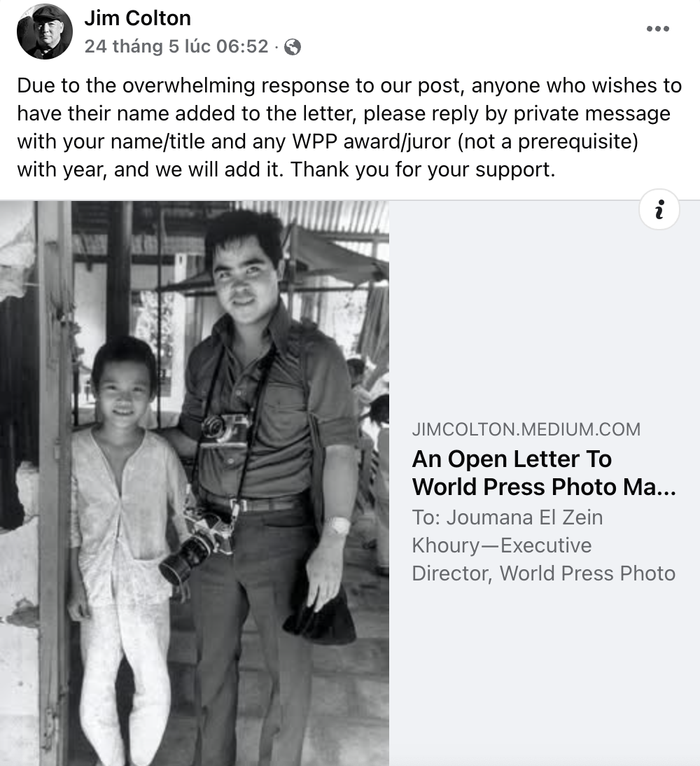Click the post text about overwhelming response
The width and height of the screenshot is (700, 766).
click(x=349, y=86)
